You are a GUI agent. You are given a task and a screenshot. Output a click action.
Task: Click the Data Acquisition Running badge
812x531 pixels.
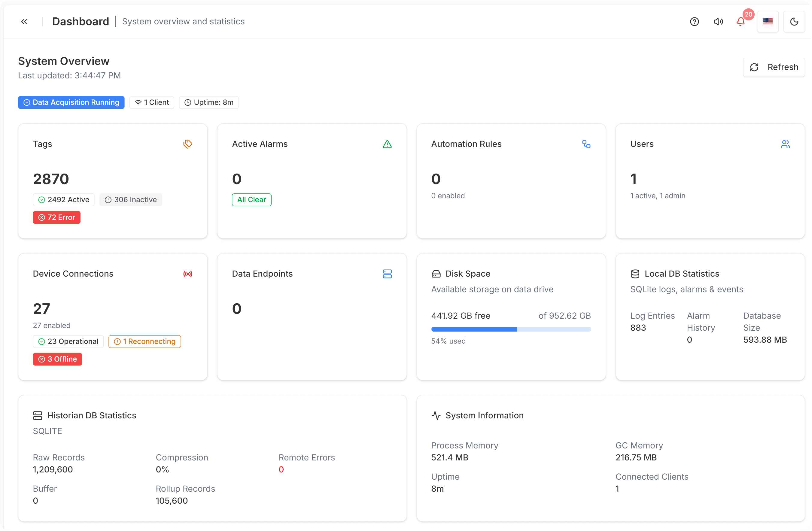pos(71,102)
